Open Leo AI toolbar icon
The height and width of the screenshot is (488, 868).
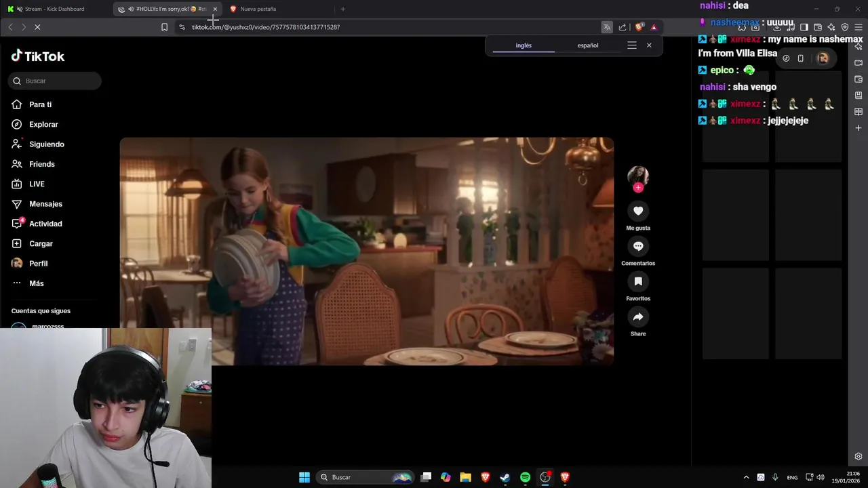pos(831,27)
